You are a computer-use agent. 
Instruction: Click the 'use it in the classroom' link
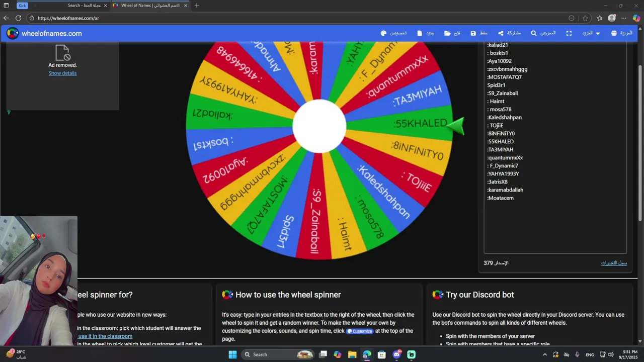click(105, 336)
